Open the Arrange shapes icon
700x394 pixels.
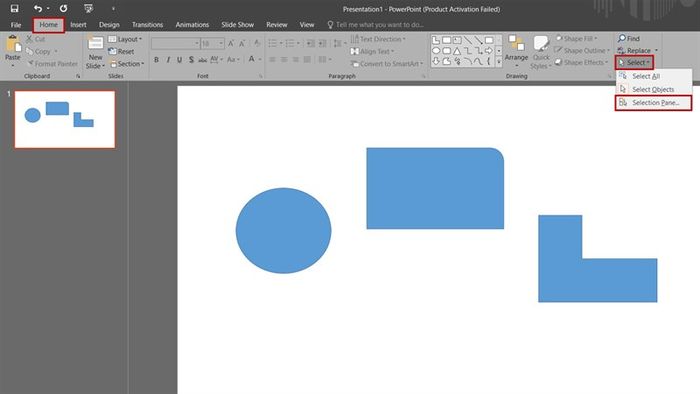click(516, 44)
